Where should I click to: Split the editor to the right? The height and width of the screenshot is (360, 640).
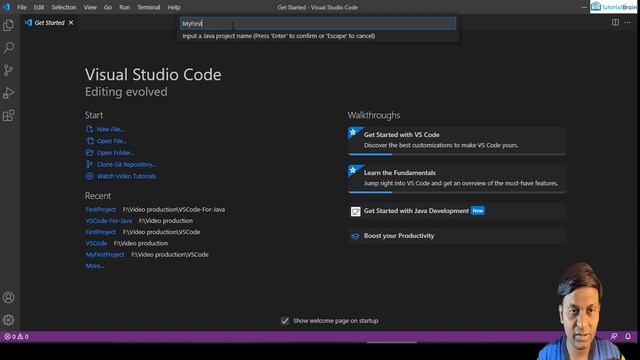pos(615,22)
